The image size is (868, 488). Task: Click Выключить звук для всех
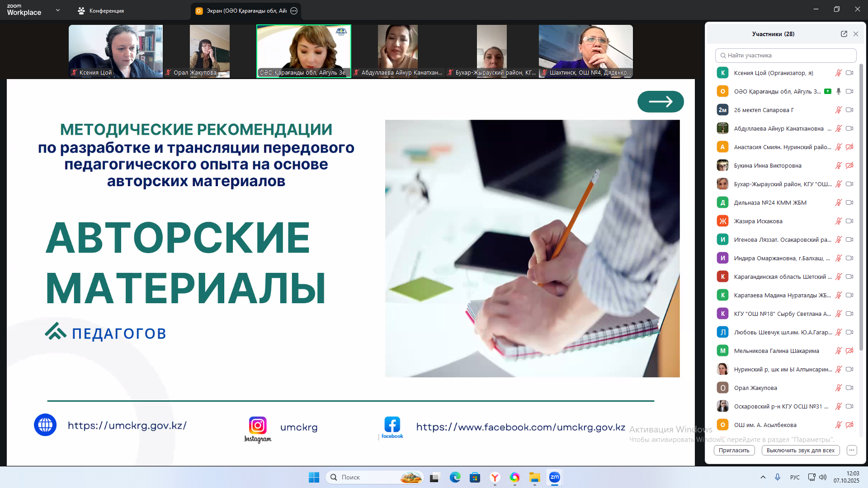[x=801, y=450]
